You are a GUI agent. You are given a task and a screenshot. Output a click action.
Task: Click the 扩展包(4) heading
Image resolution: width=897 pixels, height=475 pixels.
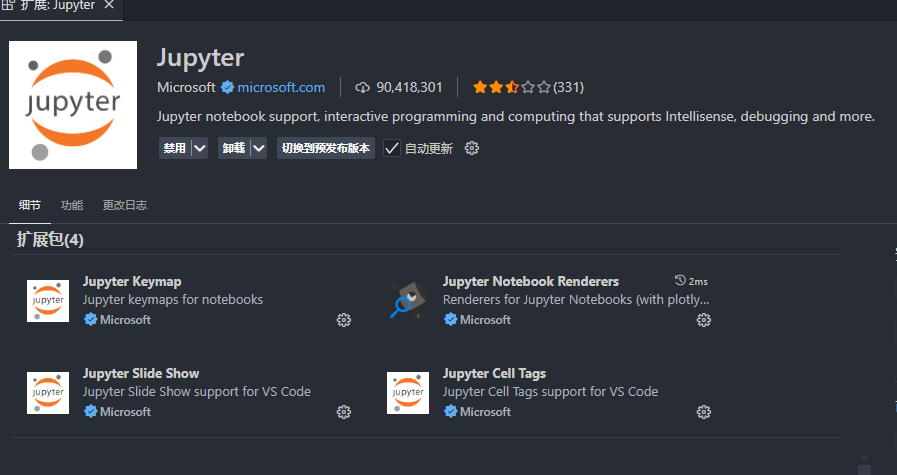[50, 239]
